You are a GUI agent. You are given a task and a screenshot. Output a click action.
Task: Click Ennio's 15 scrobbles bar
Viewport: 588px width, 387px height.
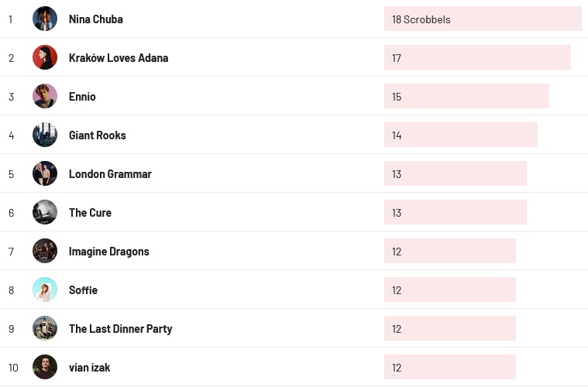(466, 96)
